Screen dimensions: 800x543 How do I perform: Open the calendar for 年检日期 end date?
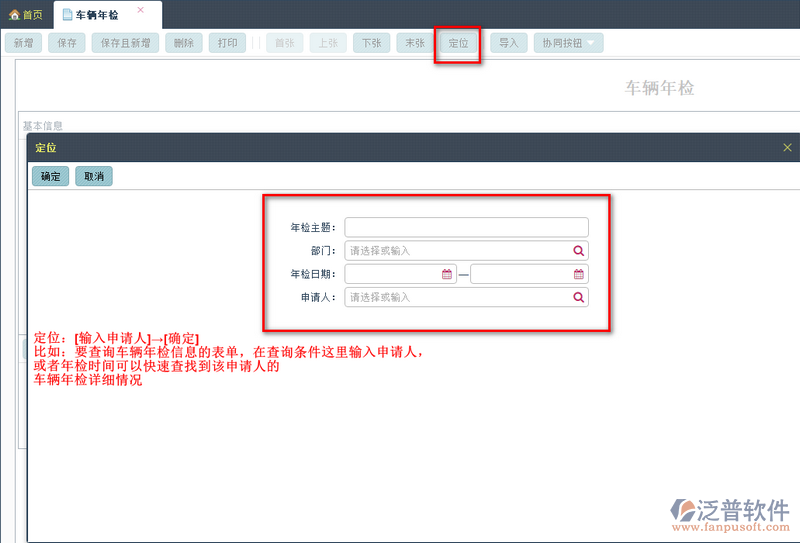578,274
